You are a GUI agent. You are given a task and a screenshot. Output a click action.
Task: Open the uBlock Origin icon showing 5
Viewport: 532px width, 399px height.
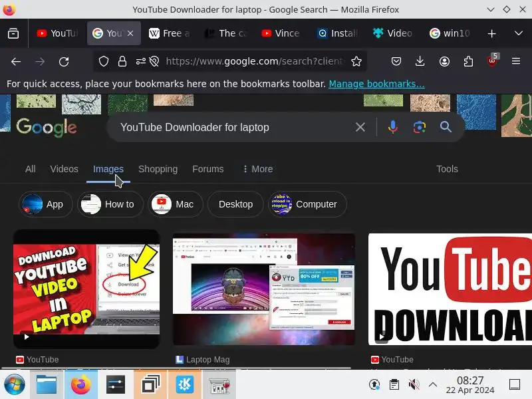coord(493,61)
